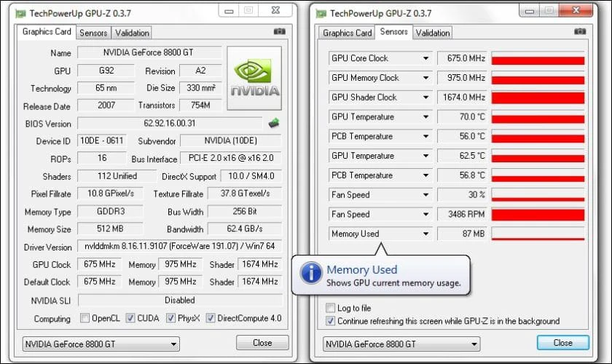This screenshot has width=612, height=364.
Task: Open Validation tab in left window
Action: click(x=132, y=33)
